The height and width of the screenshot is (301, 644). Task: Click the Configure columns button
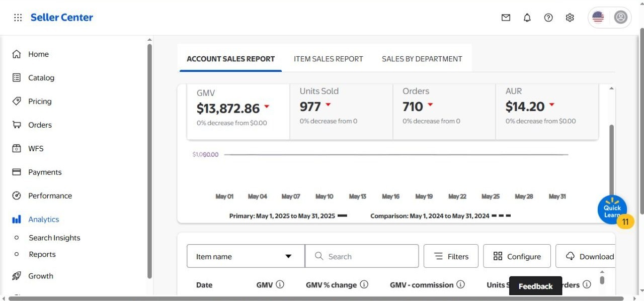pyautogui.click(x=517, y=256)
